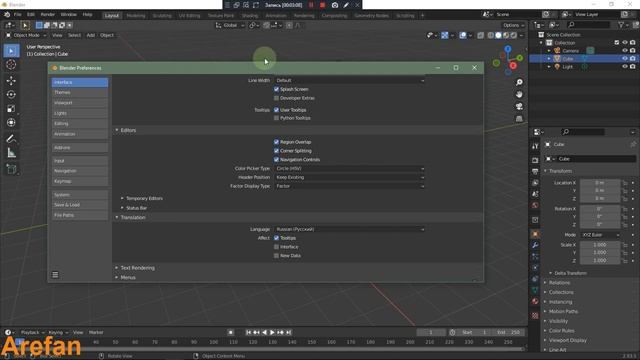Click the screenshot camera icon in recorder bar
The image size is (640, 360).
pyautogui.click(x=335, y=5)
